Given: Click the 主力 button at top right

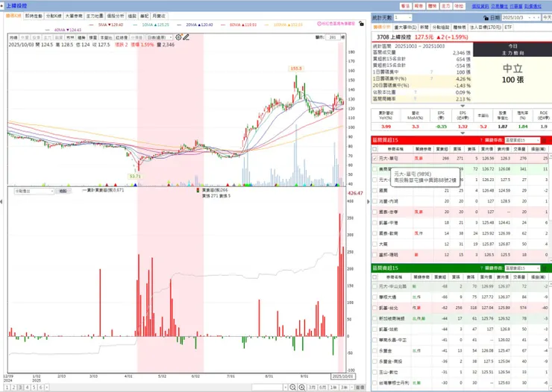Looking at the screenshot, I should click(x=445, y=6).
